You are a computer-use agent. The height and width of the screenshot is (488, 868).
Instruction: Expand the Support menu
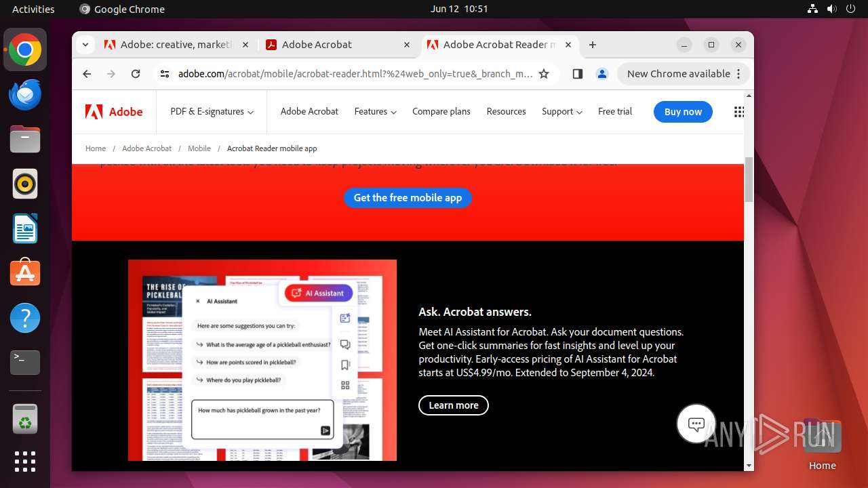pyautogui.click(x=561, y=112)
